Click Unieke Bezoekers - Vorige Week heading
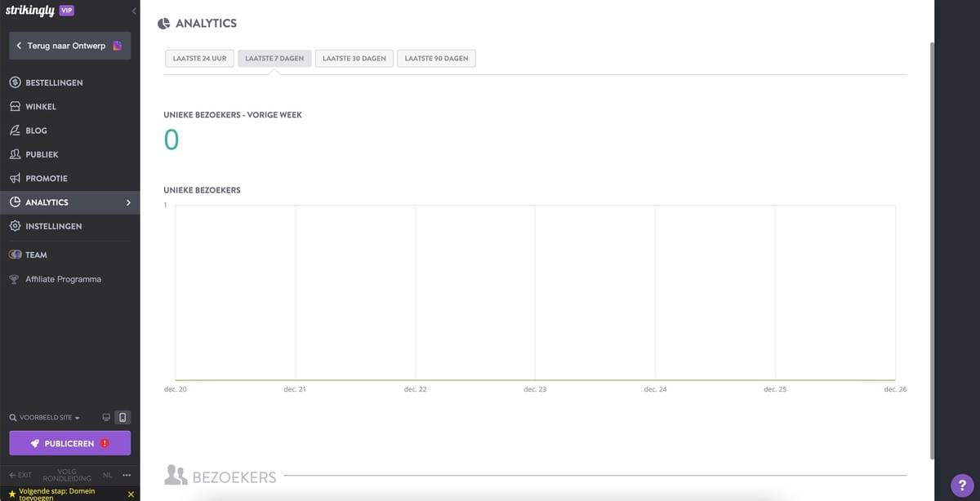The height and width of the screenshot is (501, 980). pos(233,115)
